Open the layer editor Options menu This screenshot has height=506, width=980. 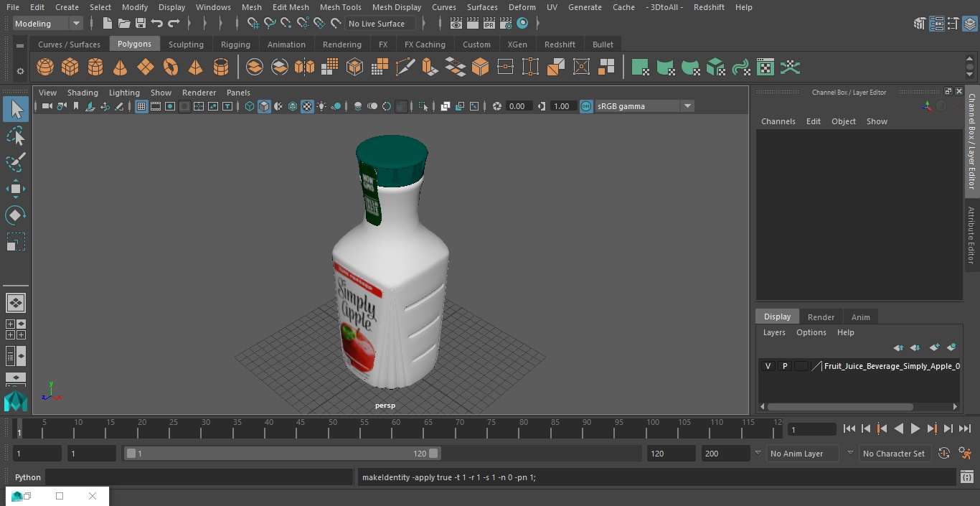tap(811, 332)
